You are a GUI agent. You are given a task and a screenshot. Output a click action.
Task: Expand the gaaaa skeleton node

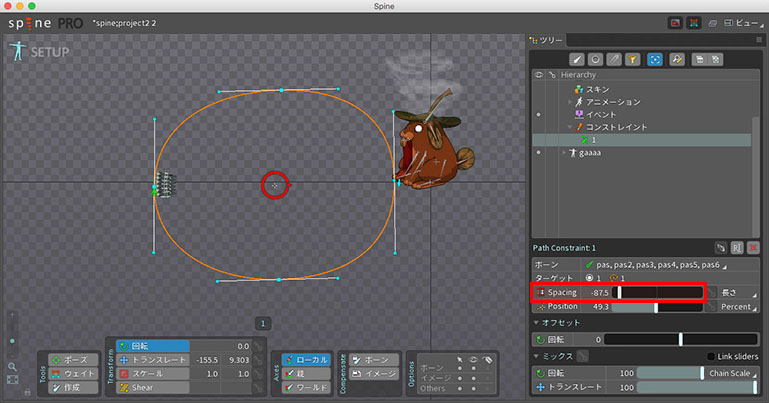[x=564, y=152]
